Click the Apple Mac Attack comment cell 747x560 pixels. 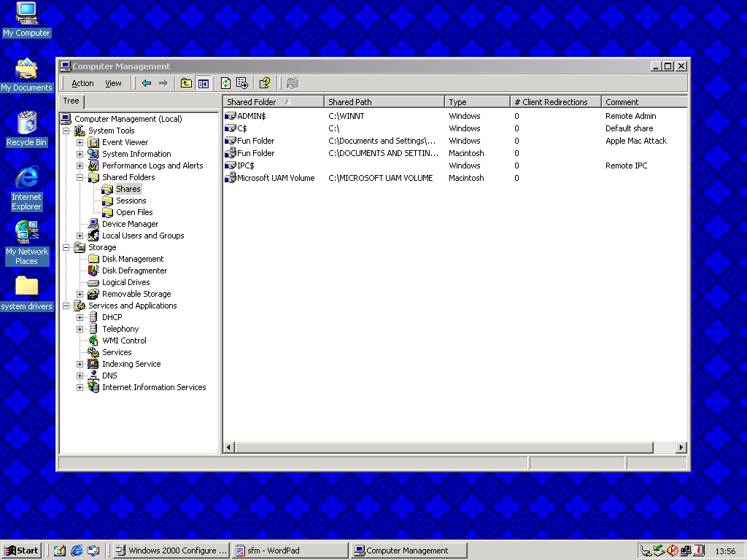click(x=636, y=141)
